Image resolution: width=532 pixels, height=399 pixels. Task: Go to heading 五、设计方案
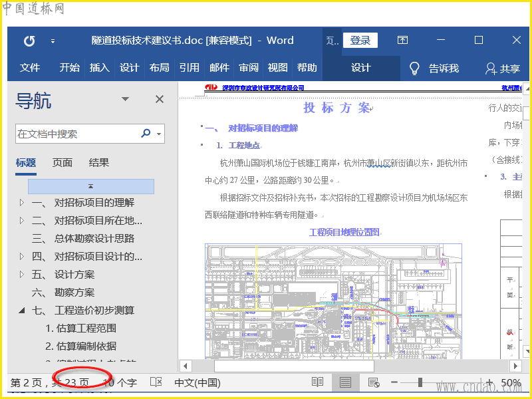tap(63, 275)
